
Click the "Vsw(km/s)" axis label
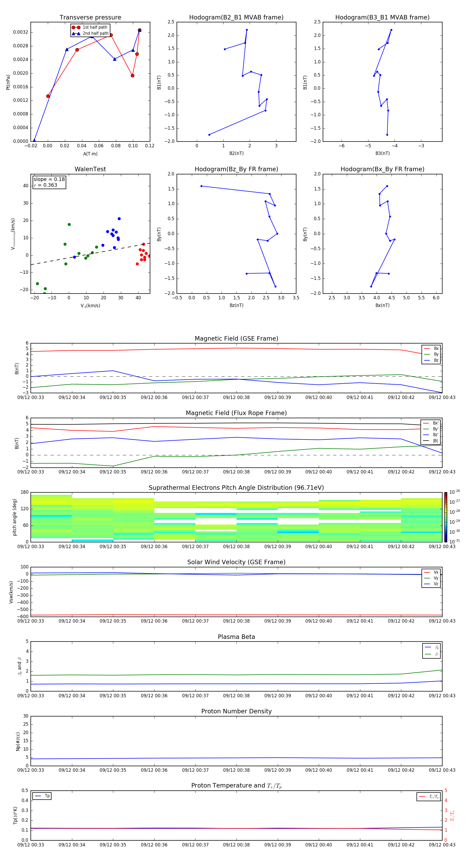(11, 592)
